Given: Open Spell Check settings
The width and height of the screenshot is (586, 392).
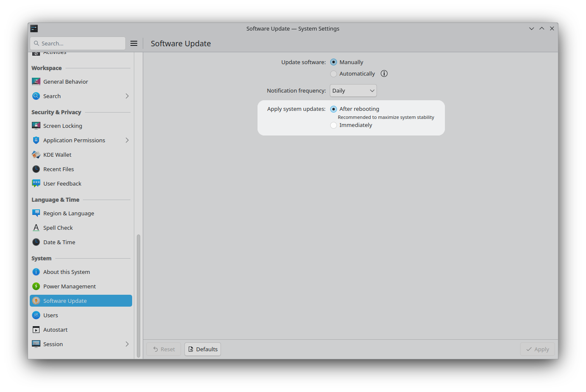Looking at the screenshot, I should [x=81, y=228].
